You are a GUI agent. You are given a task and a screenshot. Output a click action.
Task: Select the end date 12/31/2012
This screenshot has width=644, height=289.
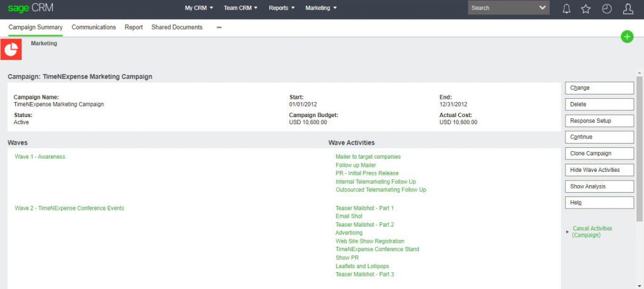tap(453, 105)
